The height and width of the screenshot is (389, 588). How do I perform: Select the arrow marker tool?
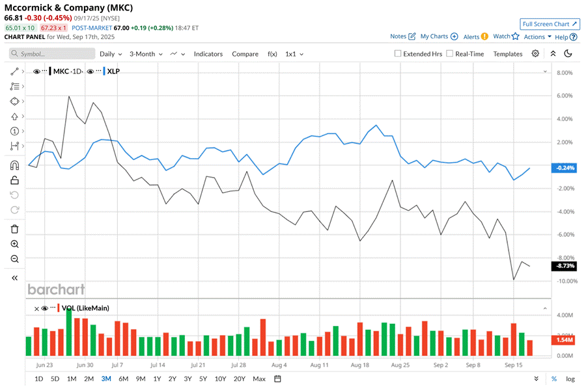(14, 116)
